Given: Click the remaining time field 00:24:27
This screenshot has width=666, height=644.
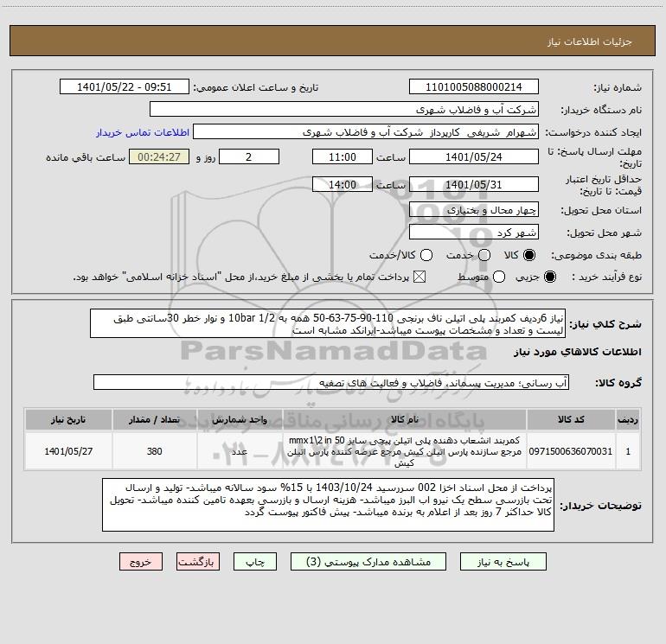Looking at the screenshot, I should coord(159,156).
